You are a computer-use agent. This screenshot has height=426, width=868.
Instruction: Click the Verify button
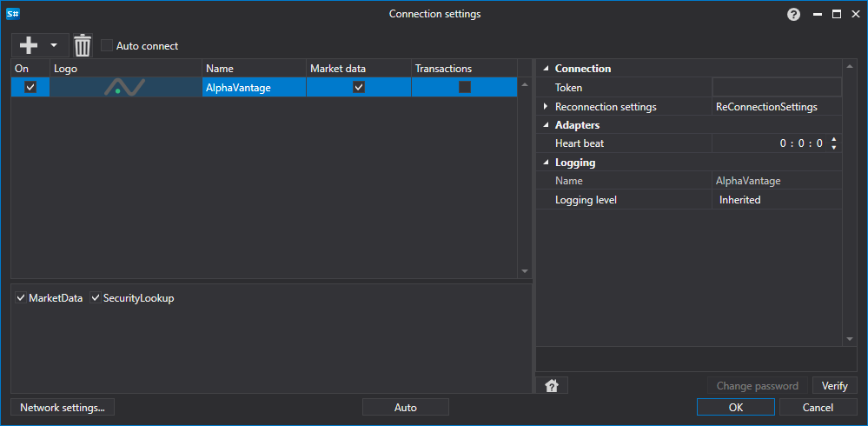(x=835, y=385)
